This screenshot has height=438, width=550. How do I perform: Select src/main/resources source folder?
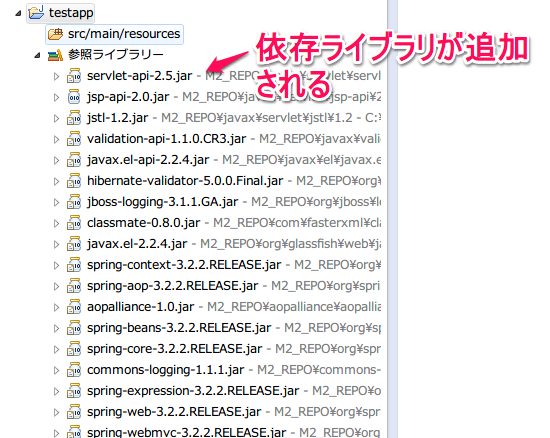tap(114, 34)
